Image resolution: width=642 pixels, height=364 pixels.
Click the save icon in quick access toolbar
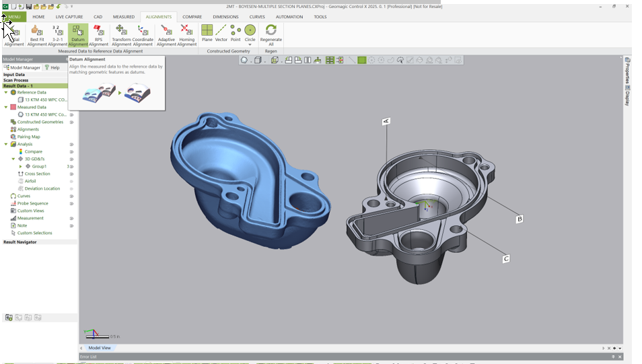pos(29,7)
